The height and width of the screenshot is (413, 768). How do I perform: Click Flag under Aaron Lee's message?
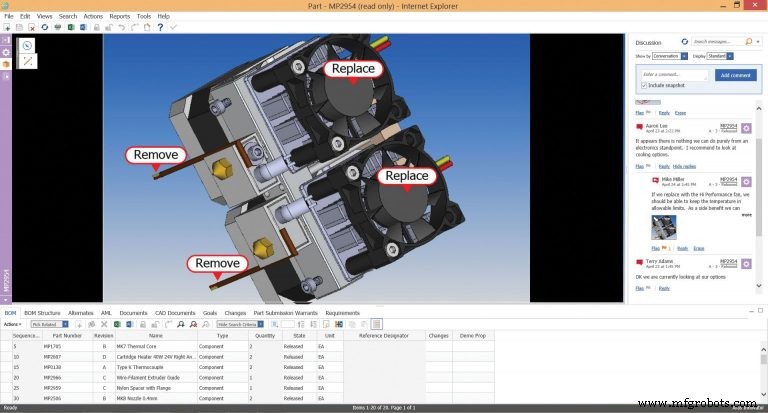pos(640,167)
